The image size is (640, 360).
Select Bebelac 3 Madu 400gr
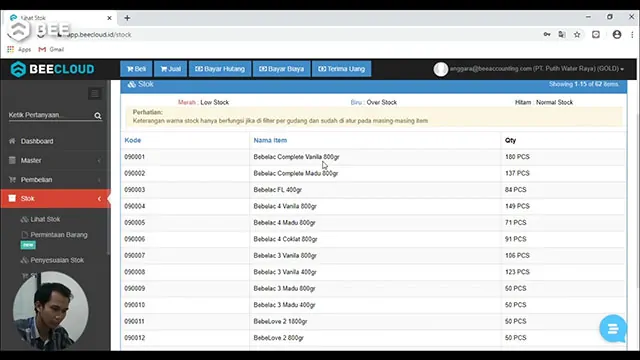pyautogui.click(x=284, y=305)
